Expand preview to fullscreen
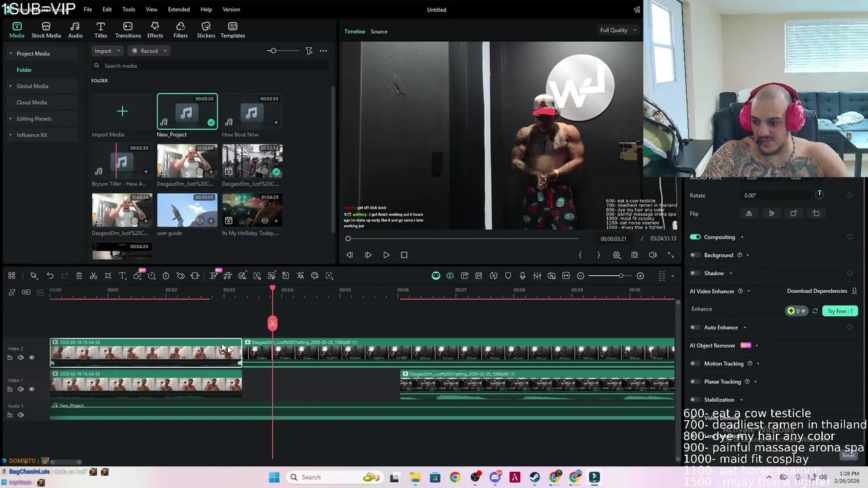 (x=671, y=255)
